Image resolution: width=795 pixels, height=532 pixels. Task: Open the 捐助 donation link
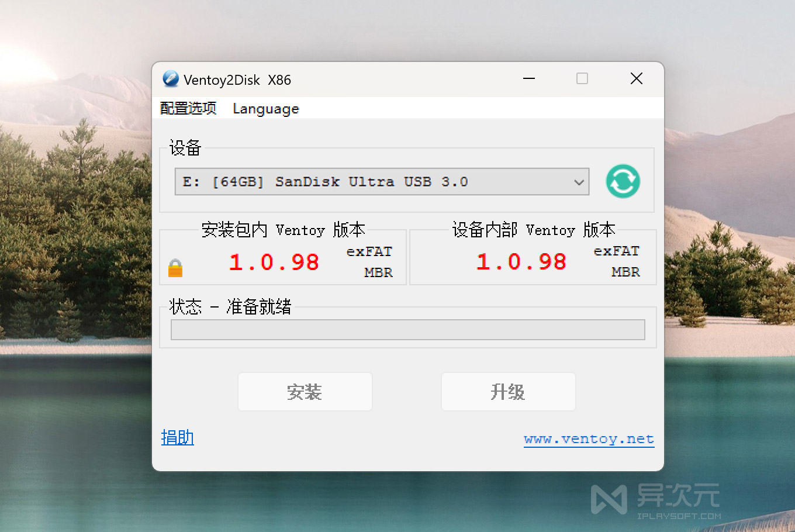[x=177, y=438]
